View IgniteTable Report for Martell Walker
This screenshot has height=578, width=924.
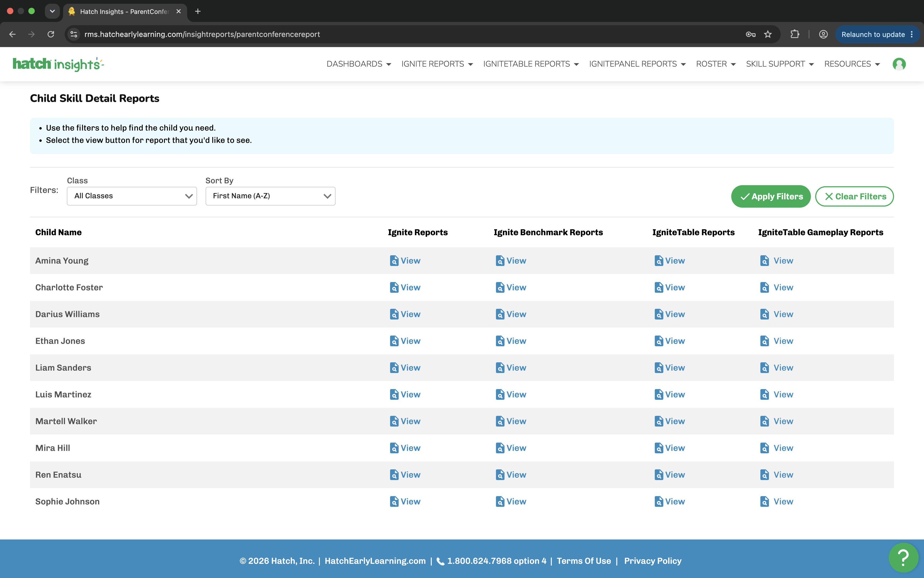click(x=669, y=421)
